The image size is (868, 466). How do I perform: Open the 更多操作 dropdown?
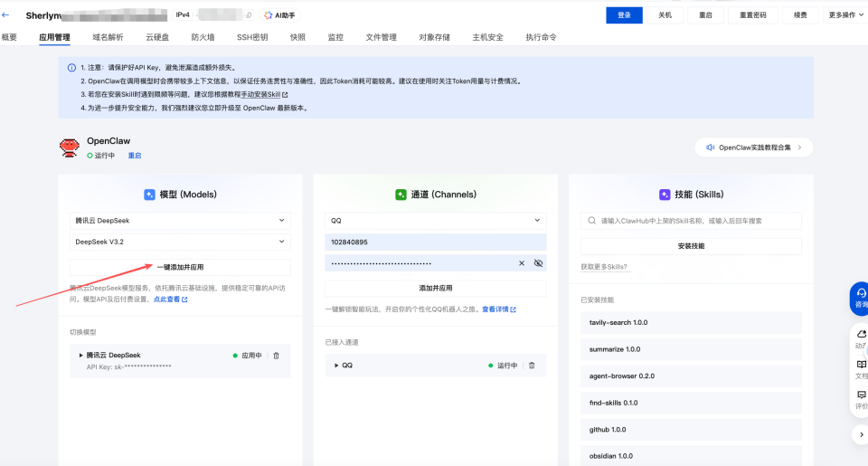tap(845, 15)
